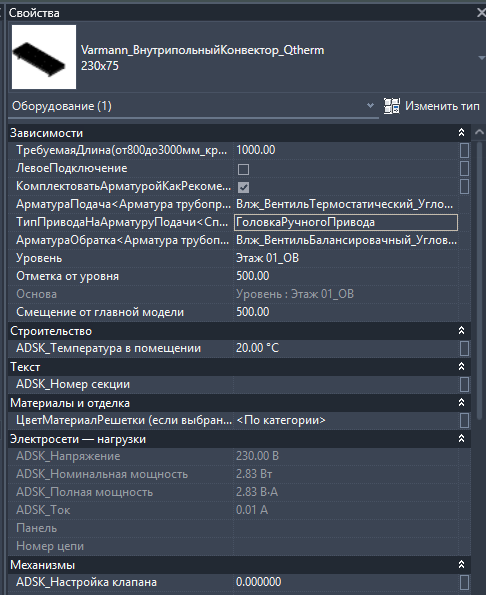
Task: Click associate button for КомплектоватьАрматурой row
Action: (x=464, y=186)
